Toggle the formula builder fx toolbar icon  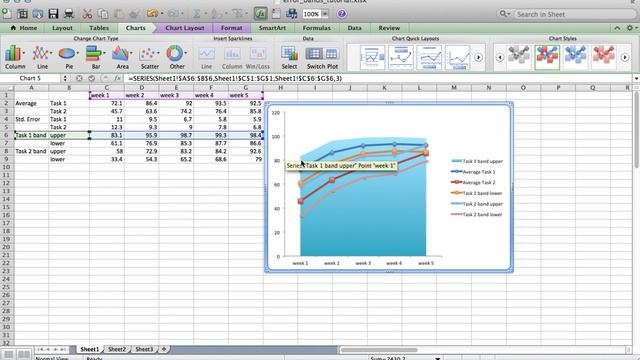260,14
